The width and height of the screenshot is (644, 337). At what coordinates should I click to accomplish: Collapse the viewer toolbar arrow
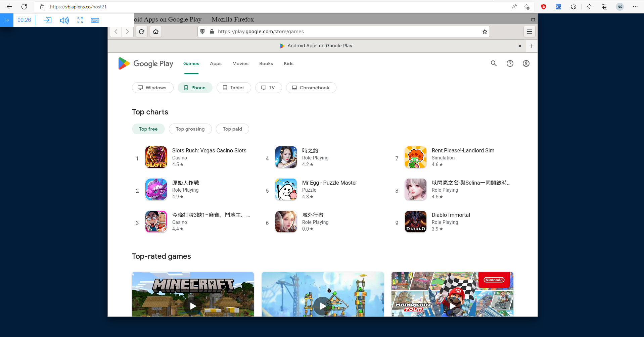pyautogui.click(x=7, y=20)
